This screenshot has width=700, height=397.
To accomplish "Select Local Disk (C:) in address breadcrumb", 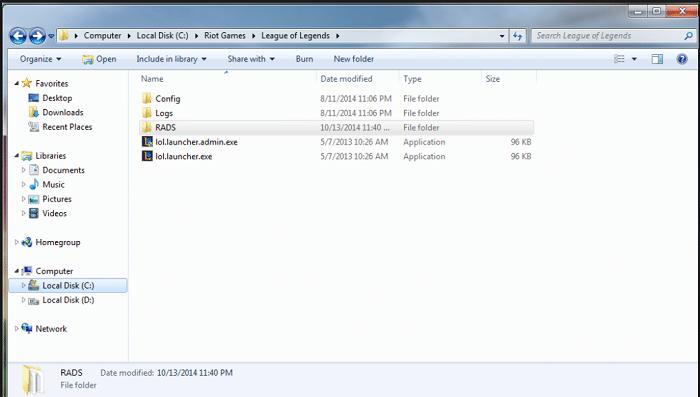I will click(x=162, y=36).
